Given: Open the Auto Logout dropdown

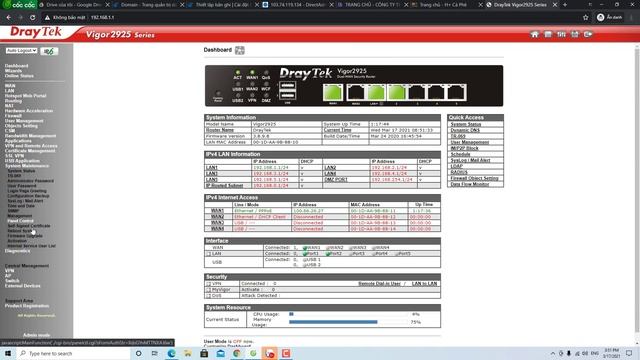Looking at the screenshot, I should [x=21, y=51].
